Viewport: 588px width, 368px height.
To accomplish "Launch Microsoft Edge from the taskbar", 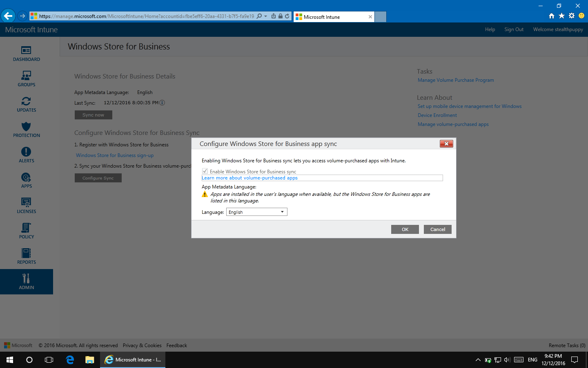I will 70,360.
